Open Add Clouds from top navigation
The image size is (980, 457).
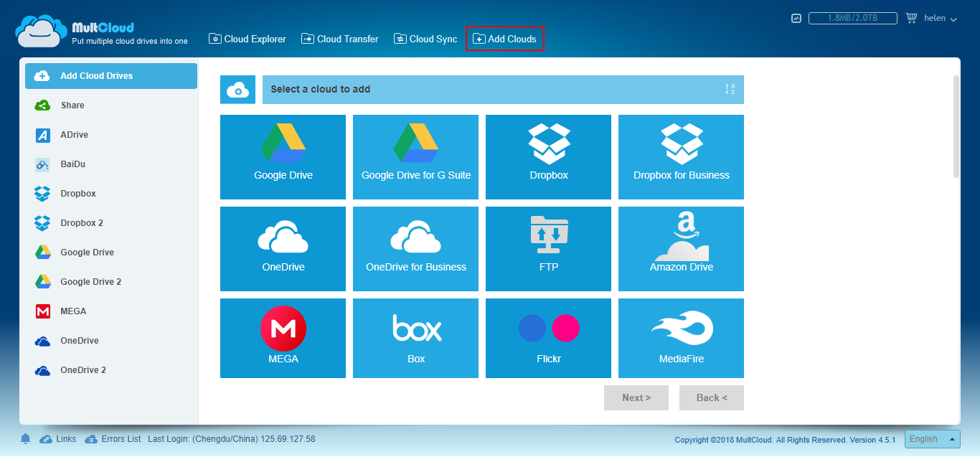click(505, 39)
